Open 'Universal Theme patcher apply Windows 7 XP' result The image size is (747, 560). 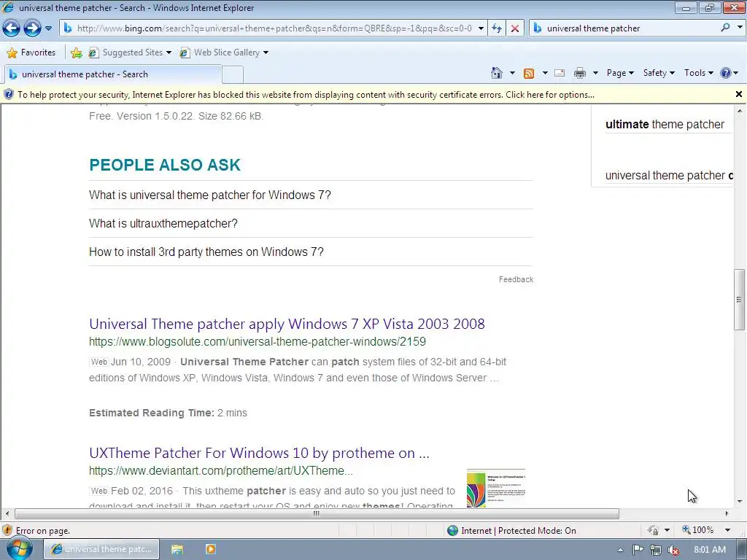(x=287, y=324)
